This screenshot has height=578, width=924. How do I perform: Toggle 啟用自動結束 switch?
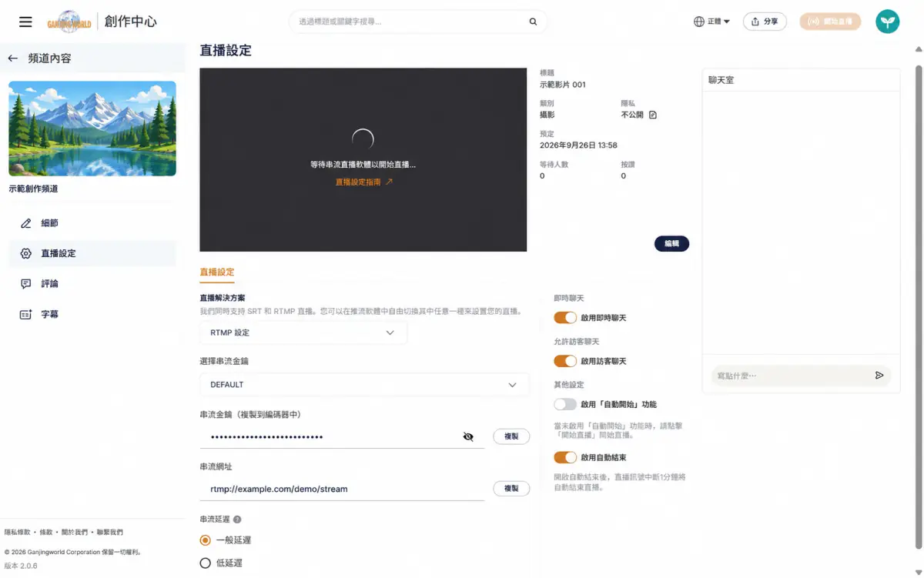(x=565, y=458)
